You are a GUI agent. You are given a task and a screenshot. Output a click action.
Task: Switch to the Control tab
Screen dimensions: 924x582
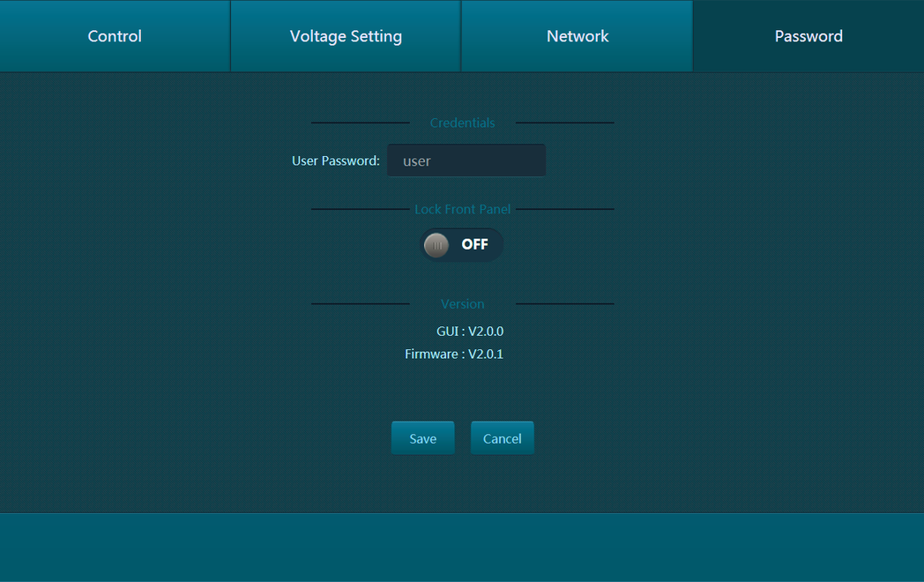click(115, 36)
